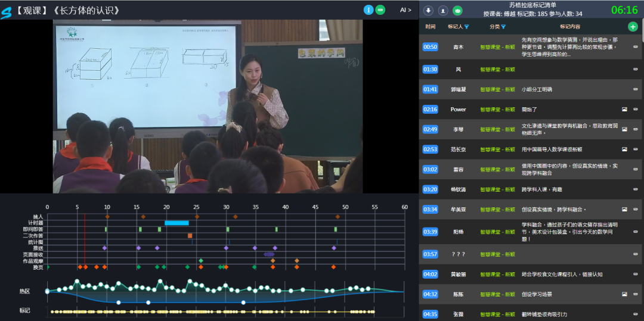Add a new marker with green plus button

click(633, 26)
